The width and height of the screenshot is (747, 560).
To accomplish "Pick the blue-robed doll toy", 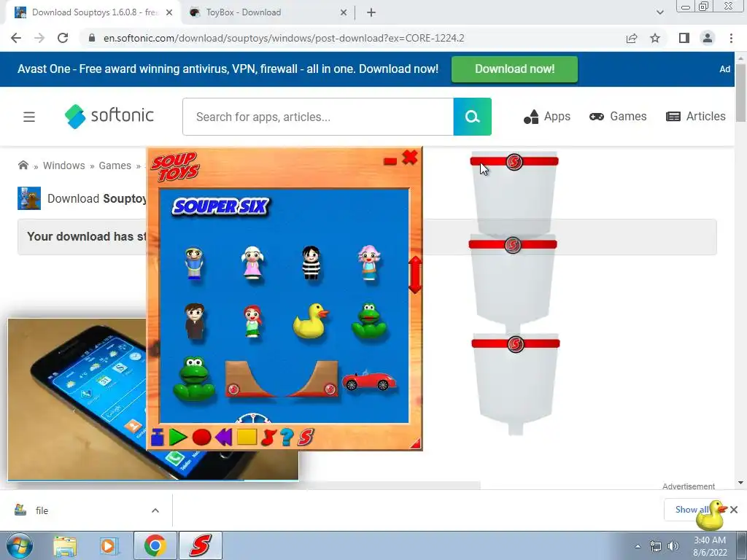I will [194, 262].
